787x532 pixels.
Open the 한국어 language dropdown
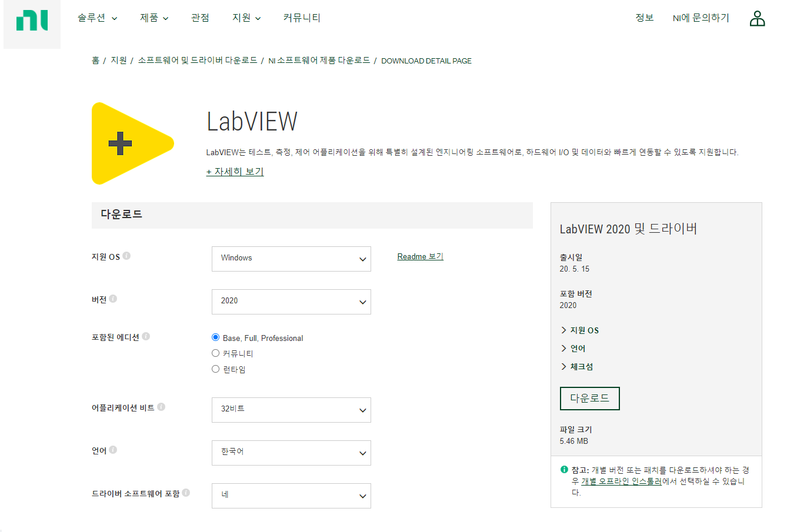pyautogui.click(x=291, y=453)
